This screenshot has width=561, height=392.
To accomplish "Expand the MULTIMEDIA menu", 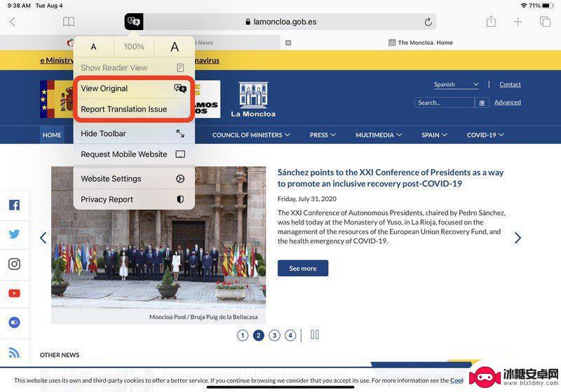I will 379,135.
